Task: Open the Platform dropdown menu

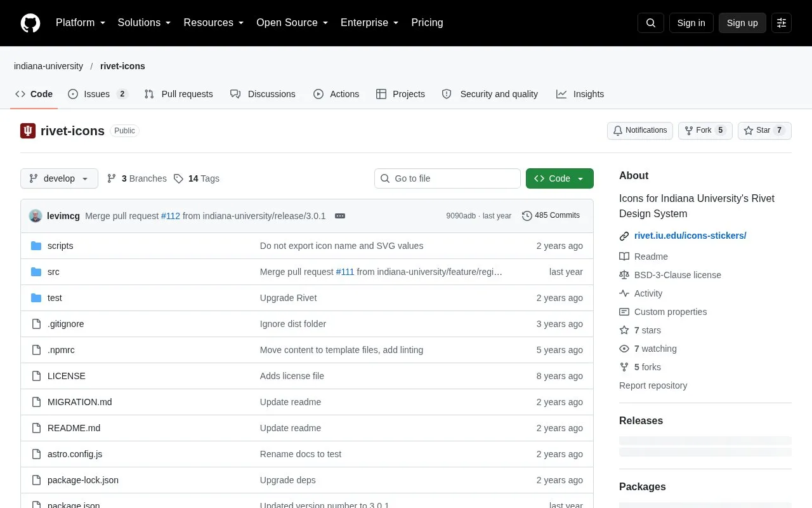Action: tap(81, 23)
